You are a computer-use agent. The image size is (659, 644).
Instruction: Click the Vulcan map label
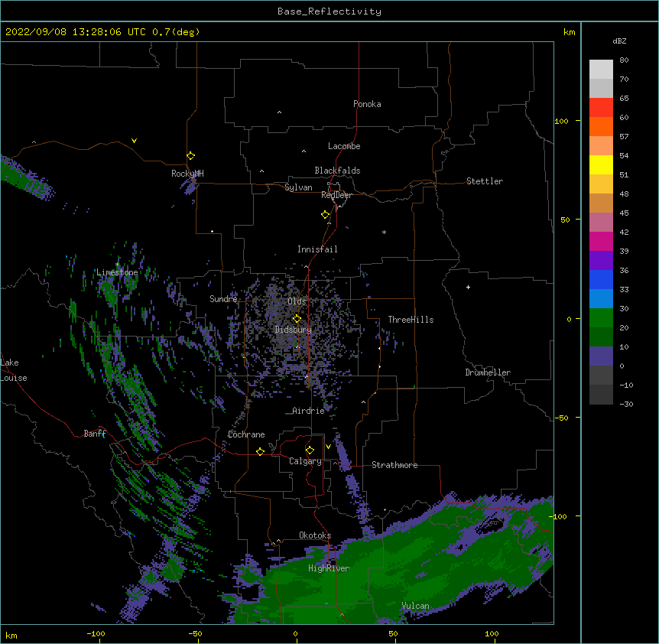[x=415, y=606]
